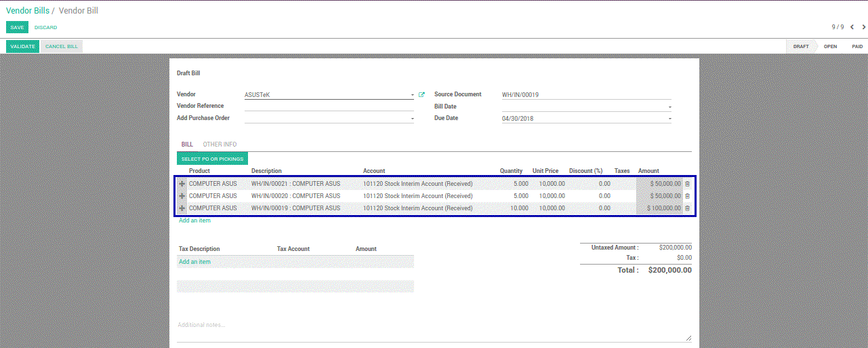Go to Vendor Bills breadcrumb link
This screenshot has height=348, width=868.
(x=28, y=11)
